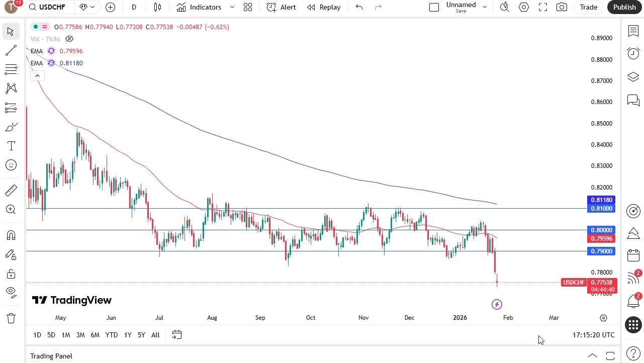Enable Magnet mode in the left toolbar
Image resolution: width=644 pixels, height=363 pixels.
pos(11,235)
